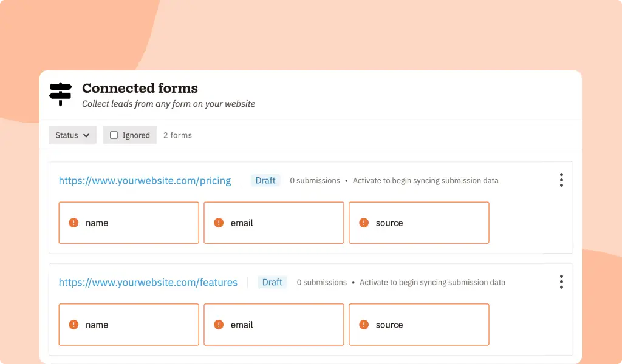Open the yourwebsite.com/pricing link

tap(145, 180)
